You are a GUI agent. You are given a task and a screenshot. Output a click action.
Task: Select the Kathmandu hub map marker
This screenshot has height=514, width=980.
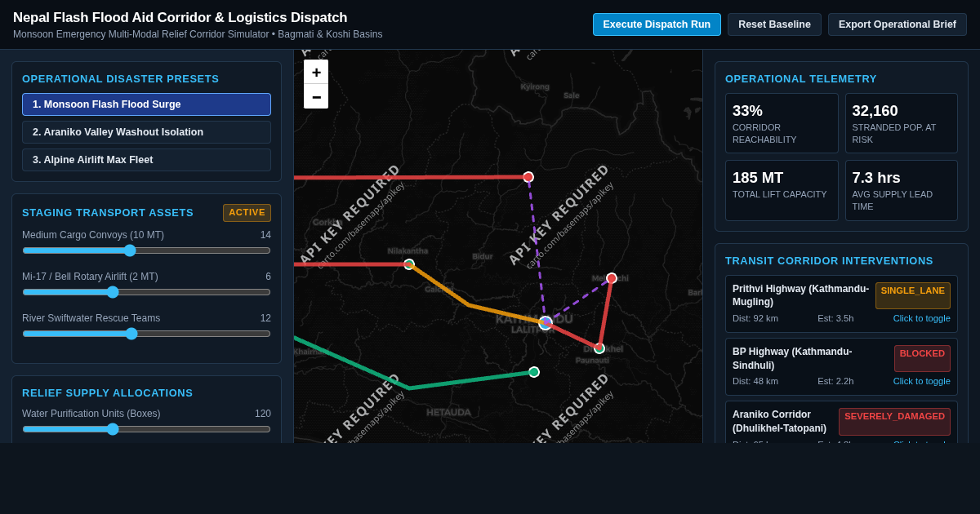tap(546, 323)
